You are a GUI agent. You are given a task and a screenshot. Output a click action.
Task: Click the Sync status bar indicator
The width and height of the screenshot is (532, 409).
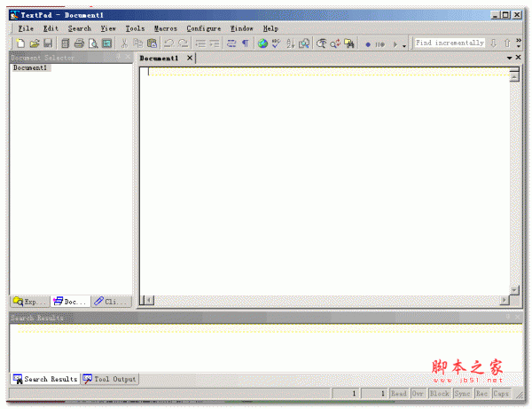tap(463, 393)
